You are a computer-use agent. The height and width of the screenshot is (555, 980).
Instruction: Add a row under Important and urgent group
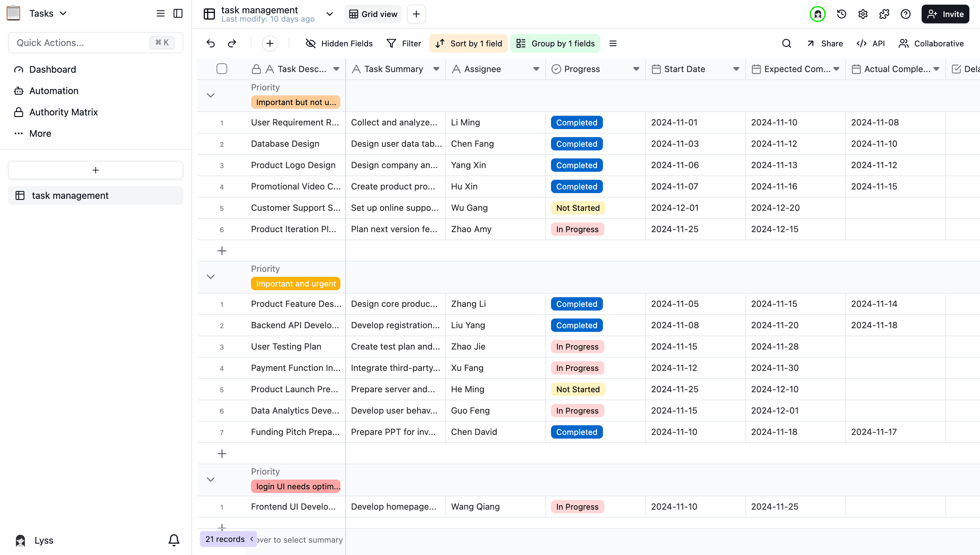point(222,453)
